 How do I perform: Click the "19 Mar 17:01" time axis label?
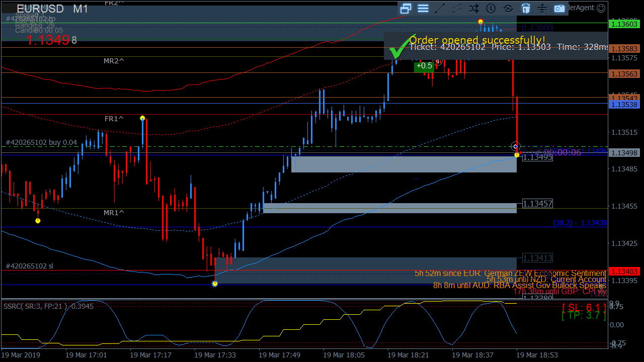pos(86,355)
